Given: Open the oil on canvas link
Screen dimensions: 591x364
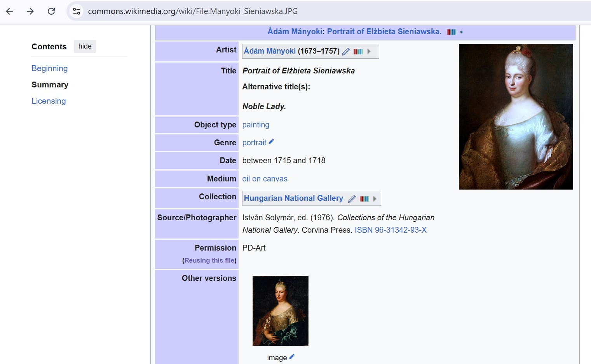Looking at the screenshot, I should point(265,179).
